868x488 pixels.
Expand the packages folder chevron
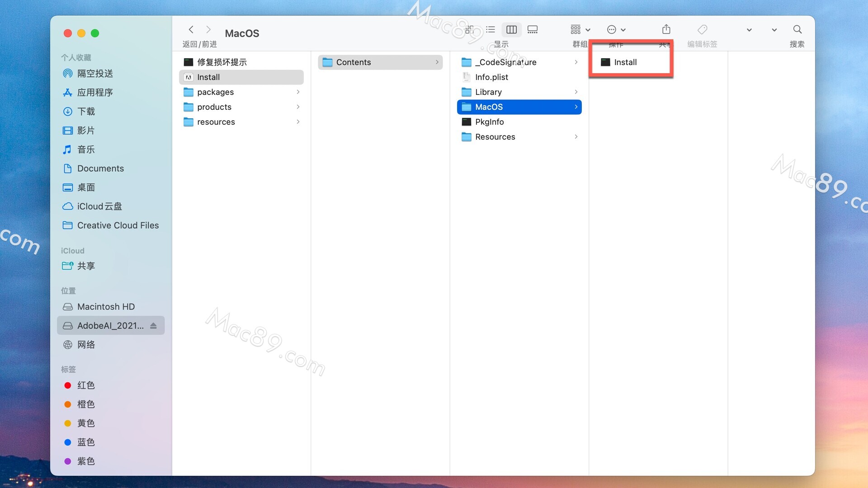298,92
